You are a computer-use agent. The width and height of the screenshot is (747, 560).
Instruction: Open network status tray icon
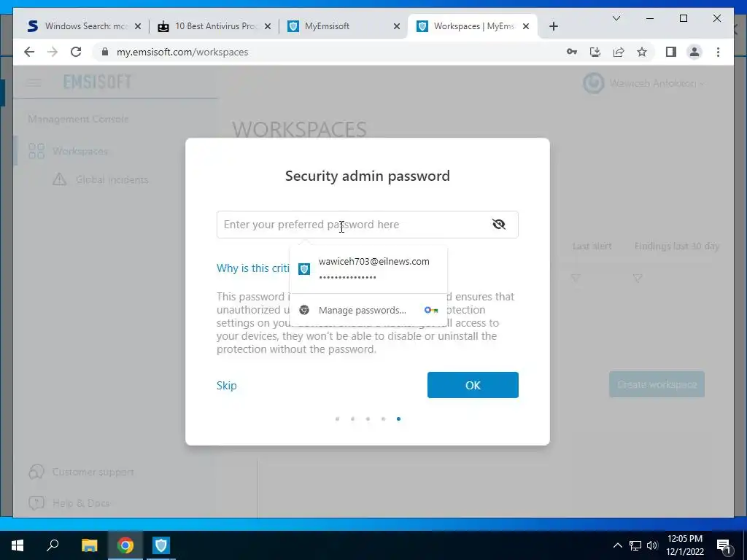click(635, 545)
